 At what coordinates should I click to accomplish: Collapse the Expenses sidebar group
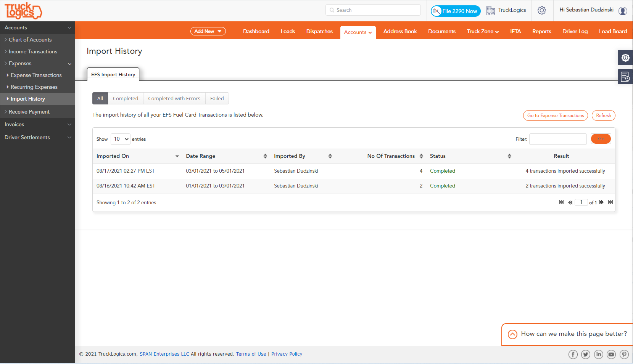coord(37,63)
